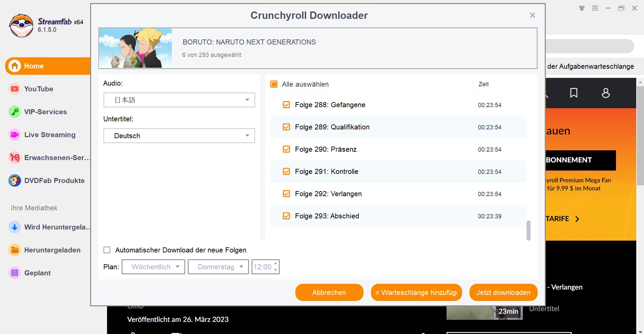Open the Home section in sidebar
This screenshot has width=644, height=334.
pos(48,66)
